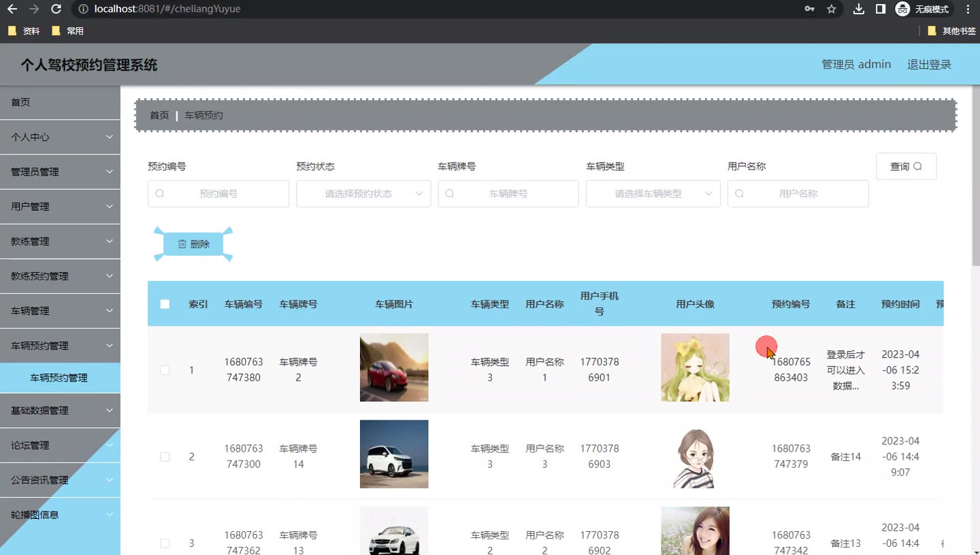The height and width of the screenshot is (555, 980).
Task: Click 个人驾校预约管理系统 title
Action: [x=89, y=65]
